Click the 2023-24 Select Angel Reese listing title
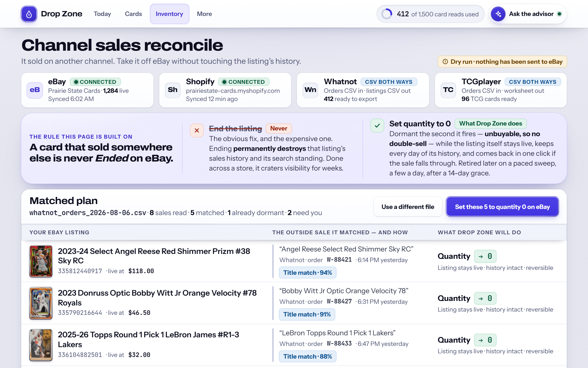The width and height of the screenshot is (588, 368). tap(154, 256)
